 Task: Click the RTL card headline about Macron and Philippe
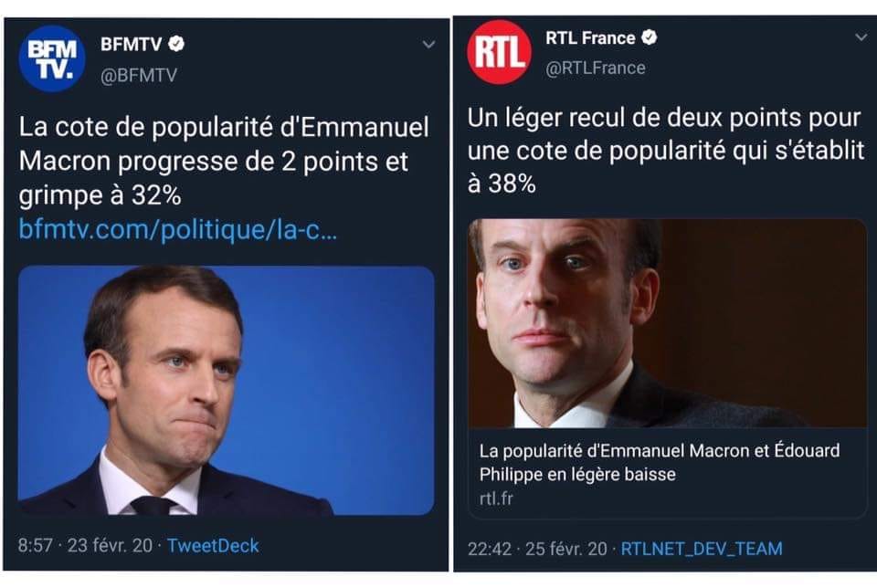pyautogui.click(x=660, y=462)
